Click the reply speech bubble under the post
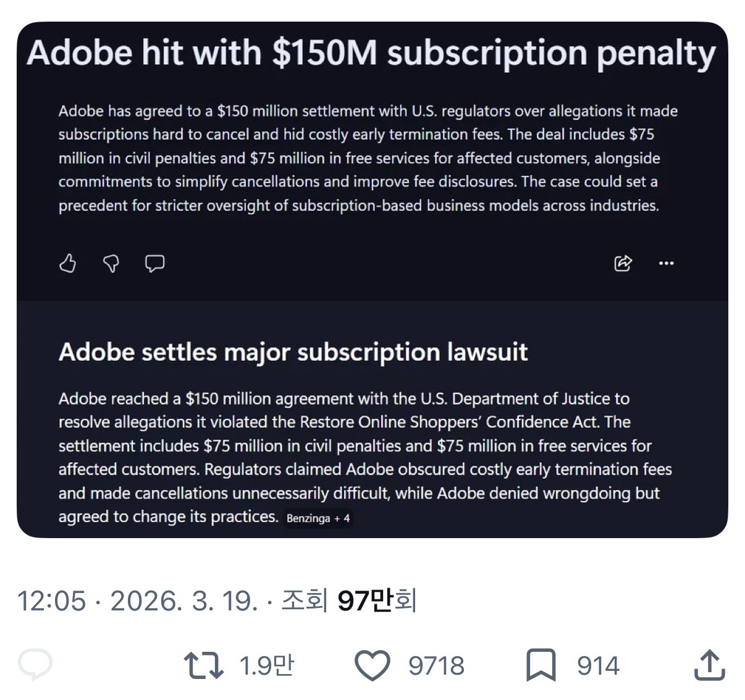Viewport: 745px width, 700px height. (x=36, y=665)
